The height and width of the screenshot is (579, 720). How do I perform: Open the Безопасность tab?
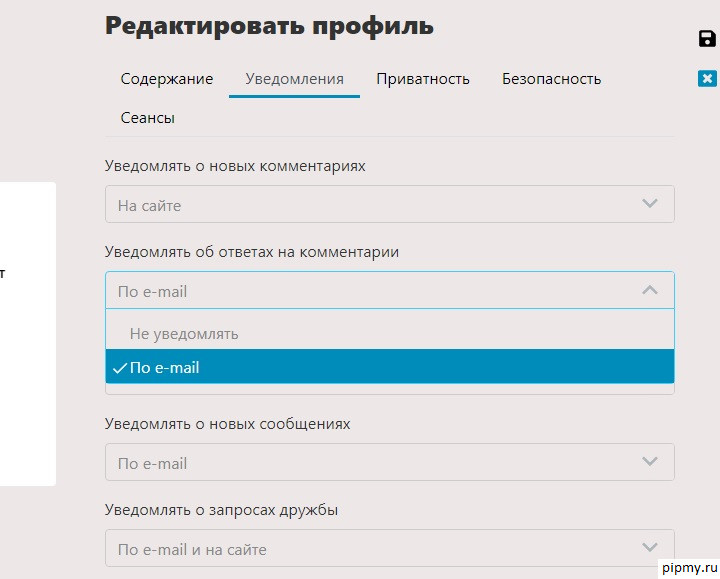551,79
